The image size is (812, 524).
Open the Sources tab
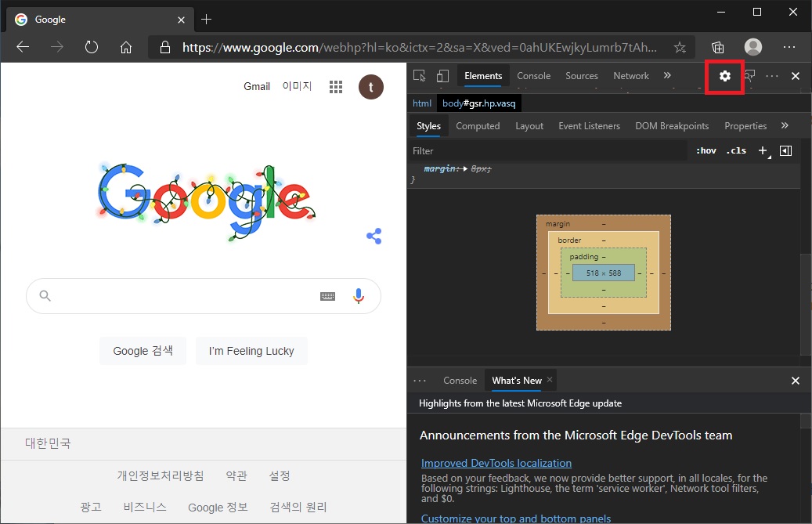(582, 76)
